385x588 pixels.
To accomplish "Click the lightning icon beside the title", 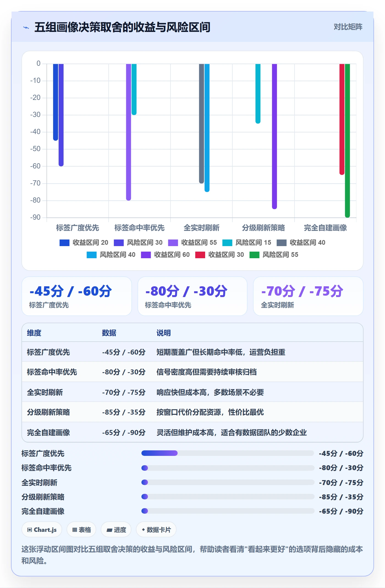I will 26,28.
